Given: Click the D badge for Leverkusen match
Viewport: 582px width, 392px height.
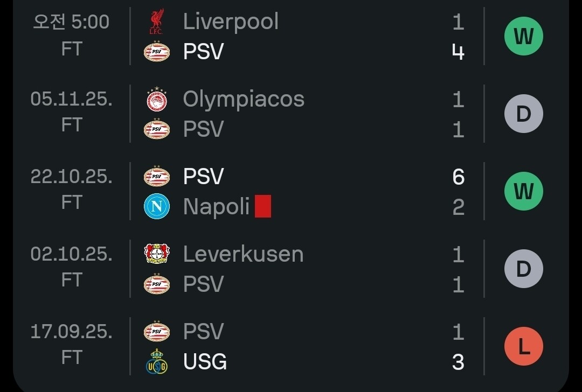Looking at the screenshot, I should click(x=523, y=269).
